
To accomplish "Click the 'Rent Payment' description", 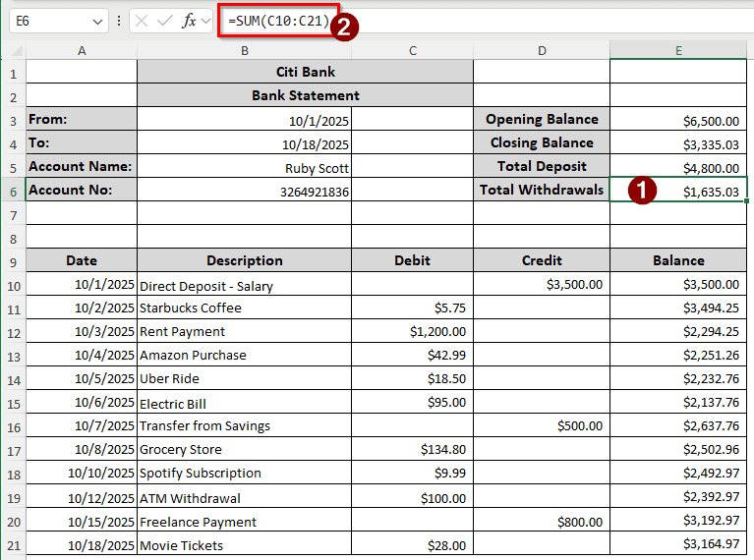I will (x=244, y=331).
